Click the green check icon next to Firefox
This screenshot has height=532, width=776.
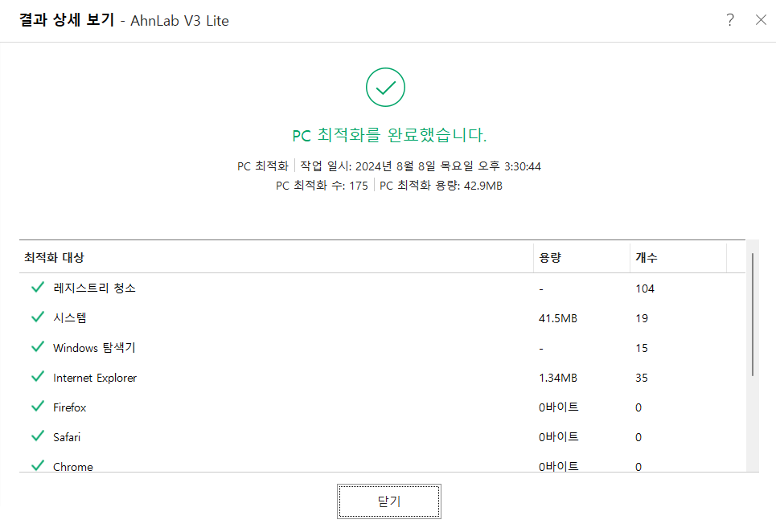(37, 407)
